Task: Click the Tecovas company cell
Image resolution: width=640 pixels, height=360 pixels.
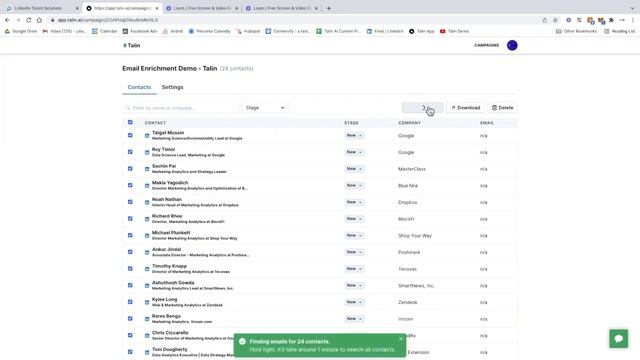Action: tap(407, 269)
